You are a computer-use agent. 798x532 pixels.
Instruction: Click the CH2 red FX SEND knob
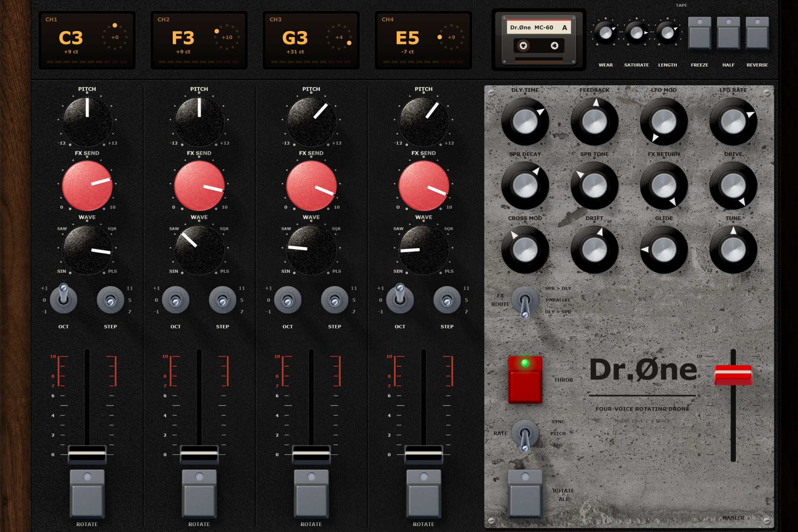click(199, 185)
